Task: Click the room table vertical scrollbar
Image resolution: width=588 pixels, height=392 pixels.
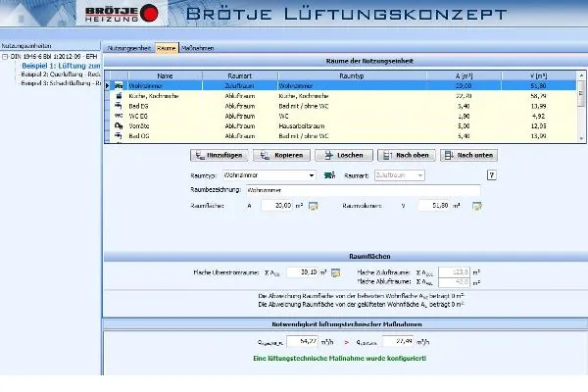Action: click(x=581, y=107)
